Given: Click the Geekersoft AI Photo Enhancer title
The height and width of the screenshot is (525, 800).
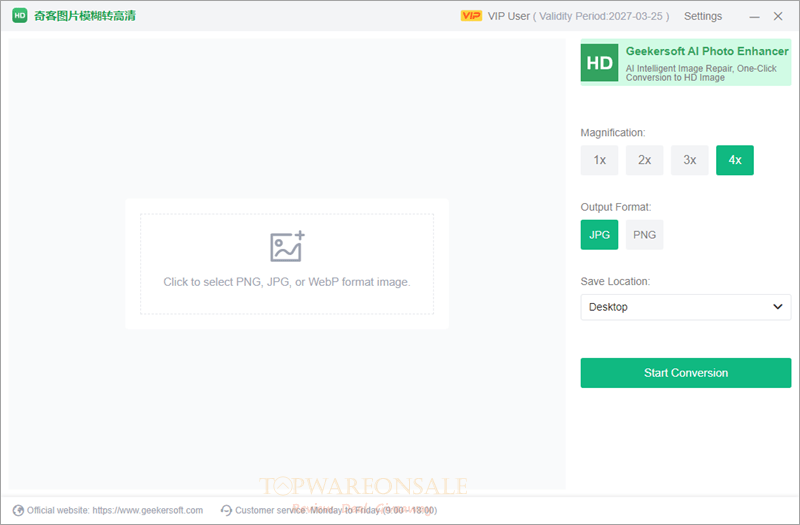Looking at the screenshot, I should click(x=707, y=52).
